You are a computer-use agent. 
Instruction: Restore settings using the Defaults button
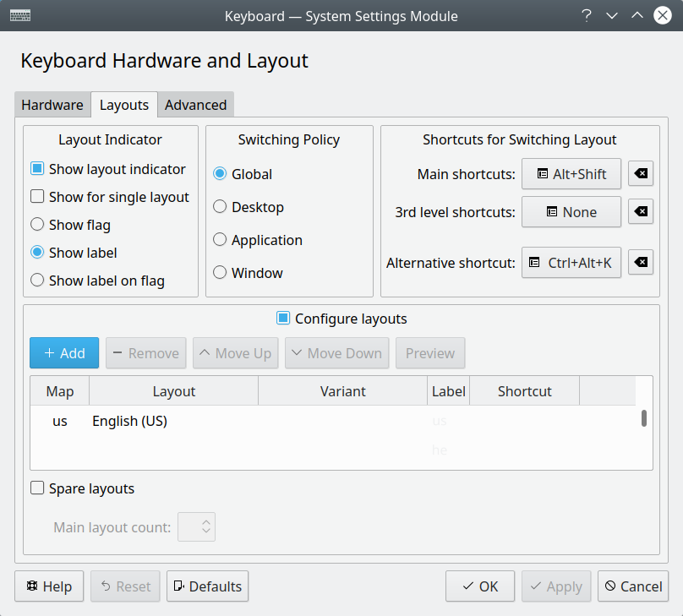point(207,586)
